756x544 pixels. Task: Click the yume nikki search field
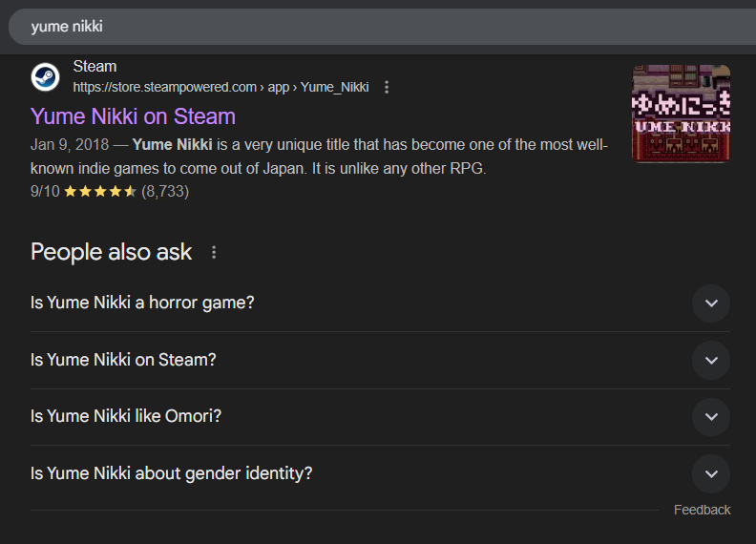(x=381, y=27)
